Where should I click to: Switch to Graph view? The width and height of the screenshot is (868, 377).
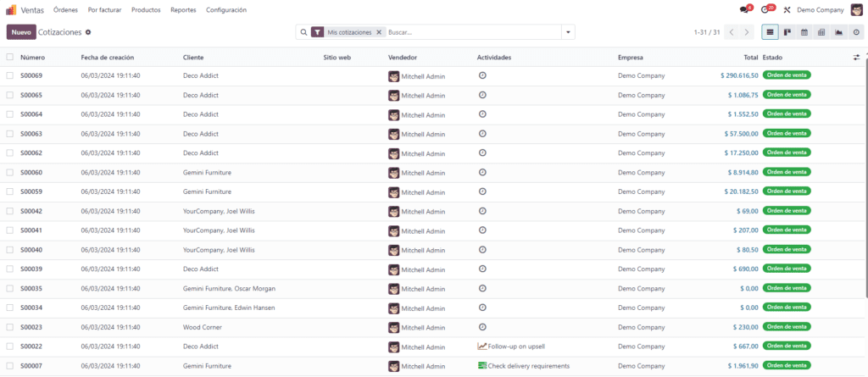tap(838, 32)
